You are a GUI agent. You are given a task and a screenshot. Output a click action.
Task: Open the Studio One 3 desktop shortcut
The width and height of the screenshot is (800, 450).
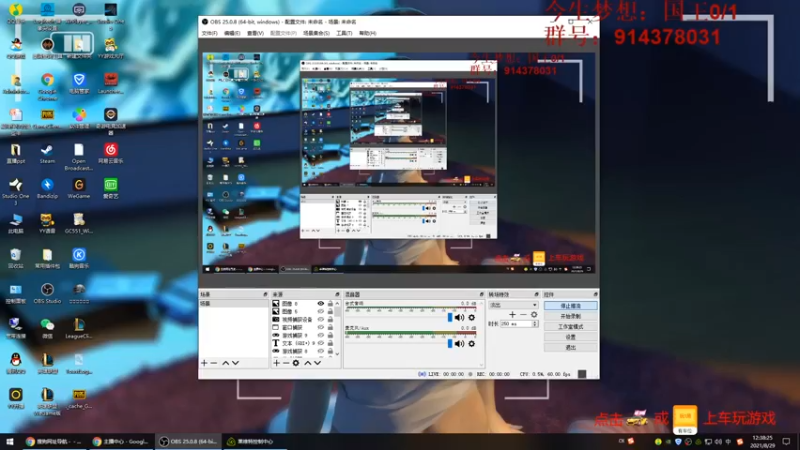(x=15, y=191)
